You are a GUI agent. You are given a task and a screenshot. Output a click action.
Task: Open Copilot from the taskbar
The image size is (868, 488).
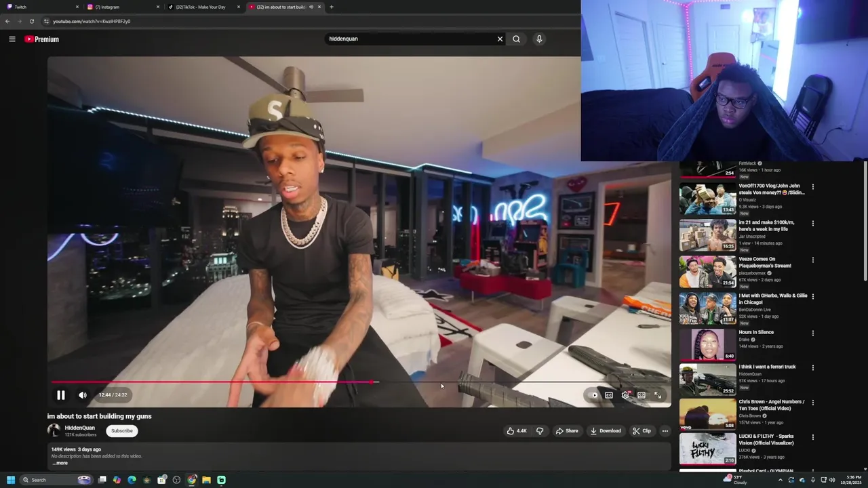point(117,480)
